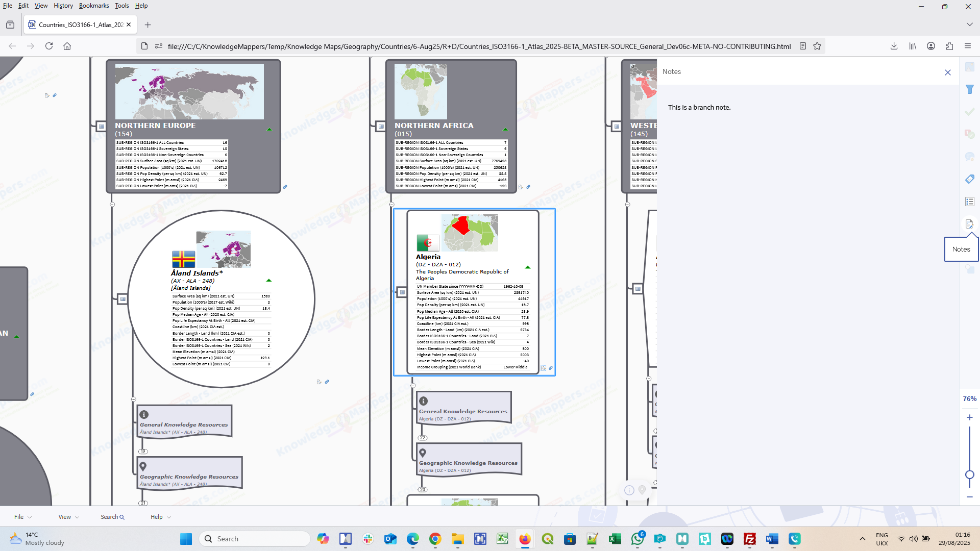Click the Algeria map thumbnail

tap(470, 233)
